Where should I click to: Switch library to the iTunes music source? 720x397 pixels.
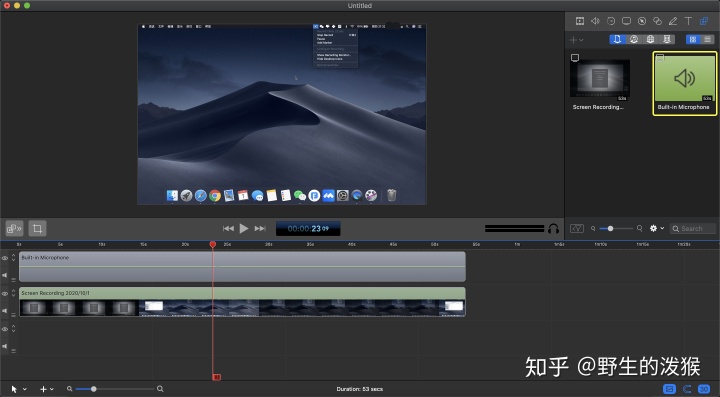634,39
